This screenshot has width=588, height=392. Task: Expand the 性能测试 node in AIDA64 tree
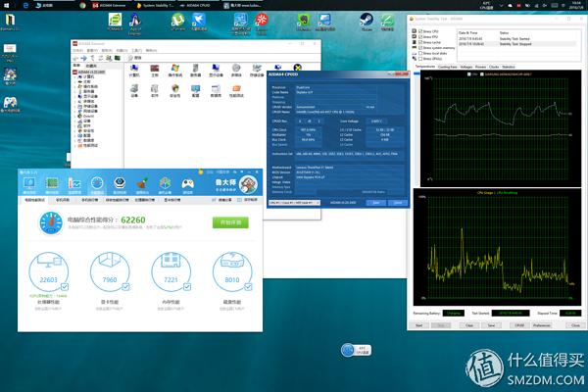[75, 146]
